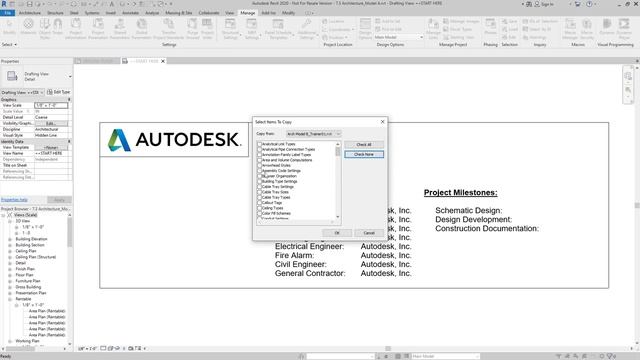Image resolution: width=640 pixels, height=360 pixels.
Task: Click the View Scale value field
Action: (x=51, y=105)
